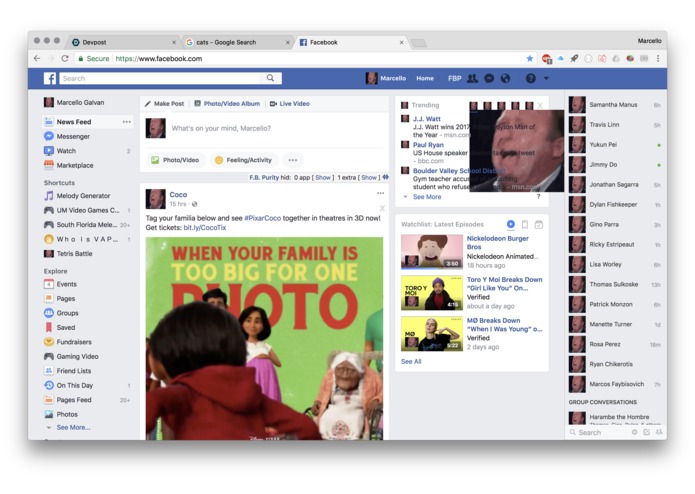Bookmark page with the star icon

pyautogui.click(x=530, y=58)
